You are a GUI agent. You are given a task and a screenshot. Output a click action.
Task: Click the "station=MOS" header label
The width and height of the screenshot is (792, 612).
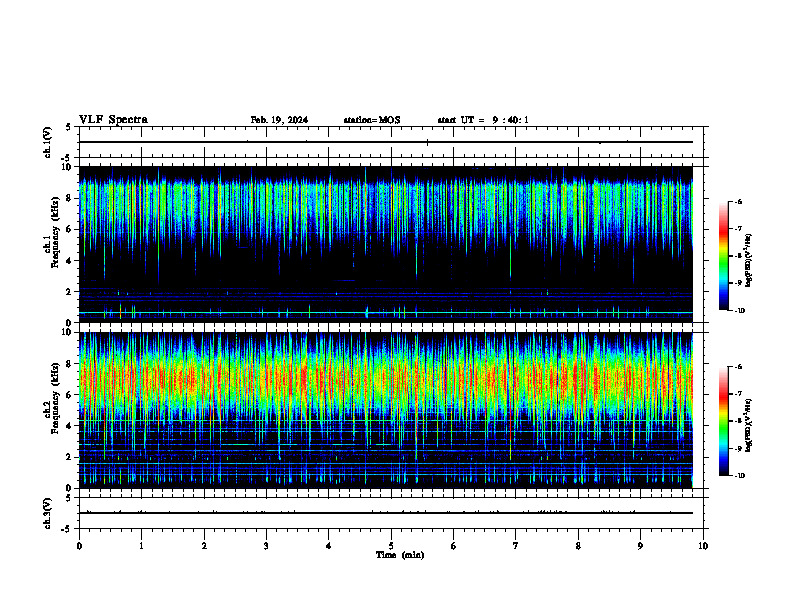[x=372, y=120]
